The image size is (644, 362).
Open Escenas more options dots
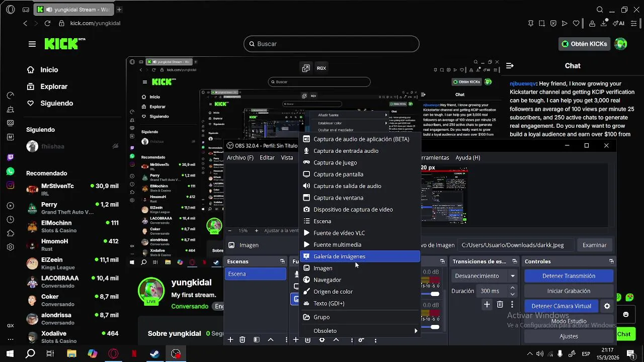coord(287,340)
